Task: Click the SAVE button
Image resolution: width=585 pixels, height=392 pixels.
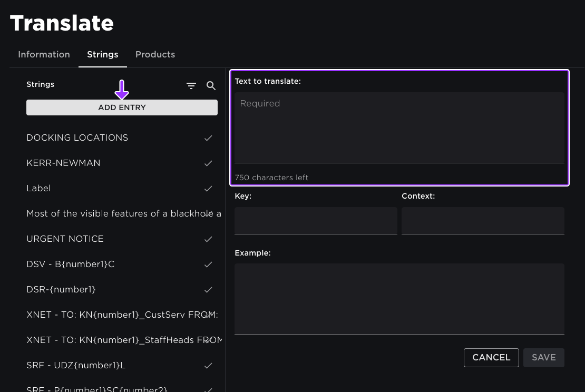Action: [543, 357]
